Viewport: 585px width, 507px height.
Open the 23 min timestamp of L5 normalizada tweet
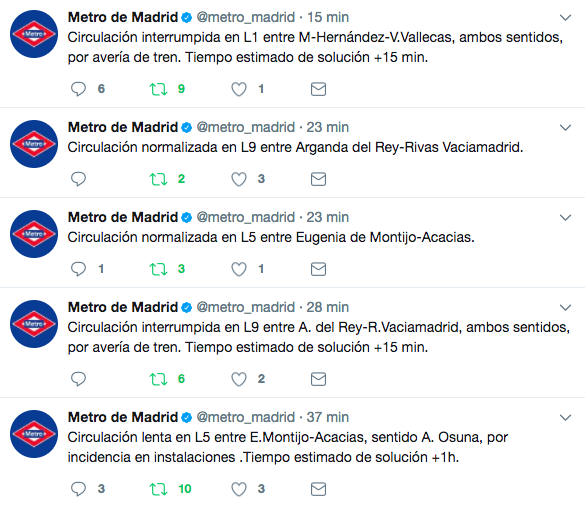point(328,217)
